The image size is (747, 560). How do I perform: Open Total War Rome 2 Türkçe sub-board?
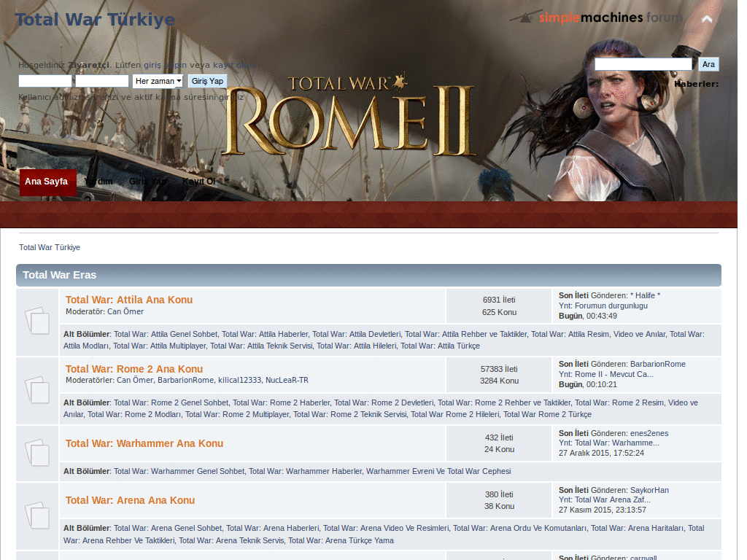547,414
